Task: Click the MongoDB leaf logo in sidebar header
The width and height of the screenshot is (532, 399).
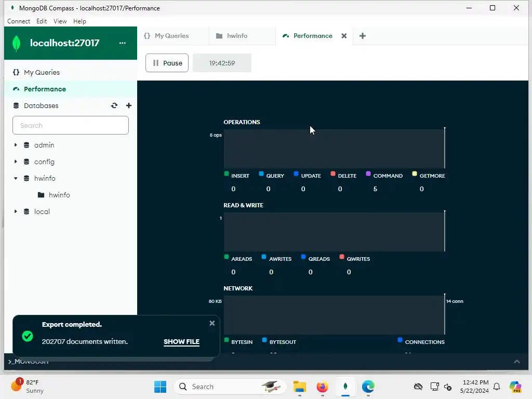Action: [16, 44]
